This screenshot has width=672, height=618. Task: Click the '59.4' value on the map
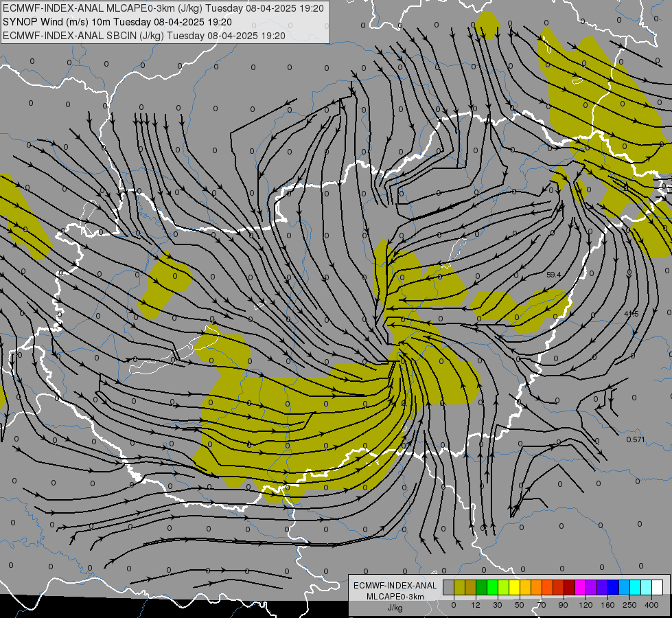[x=554, y=275]
